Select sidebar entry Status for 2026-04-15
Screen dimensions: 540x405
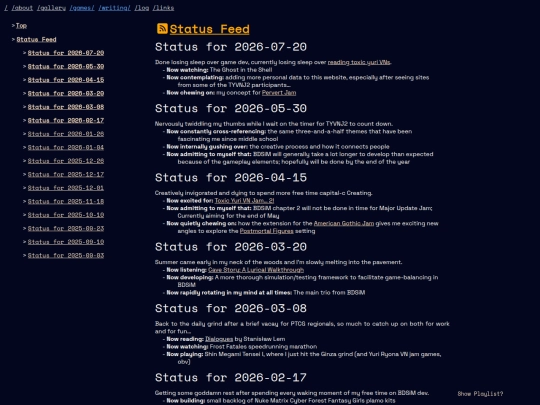coord(66,80)
